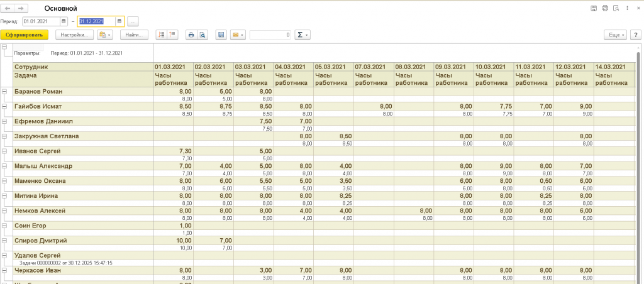Go forward with the right arrow button
This screenshot has width=644, height=284.
pos(21,8)
